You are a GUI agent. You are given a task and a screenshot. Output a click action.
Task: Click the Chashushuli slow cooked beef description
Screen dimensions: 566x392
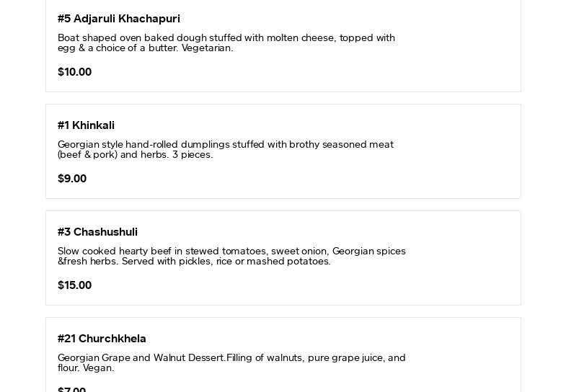[x=231, y=251]
